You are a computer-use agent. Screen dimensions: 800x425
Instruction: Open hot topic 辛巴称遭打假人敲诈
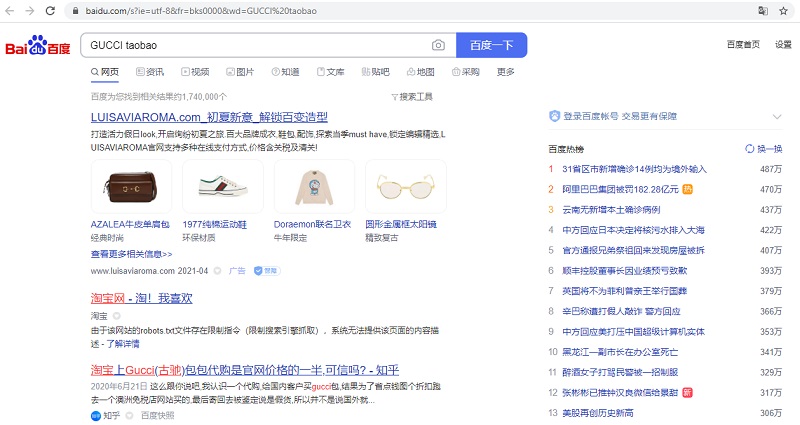point(621,311)
